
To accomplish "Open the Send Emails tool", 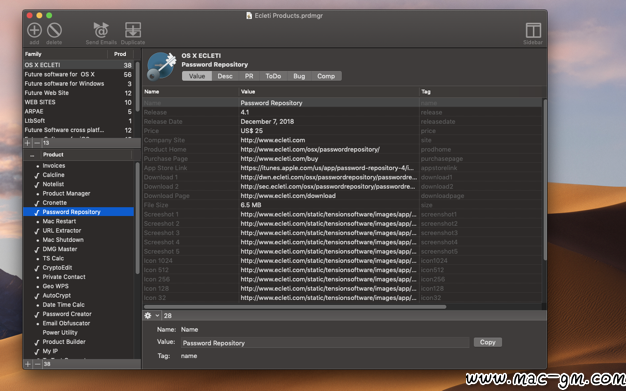I will pos(101,30).
